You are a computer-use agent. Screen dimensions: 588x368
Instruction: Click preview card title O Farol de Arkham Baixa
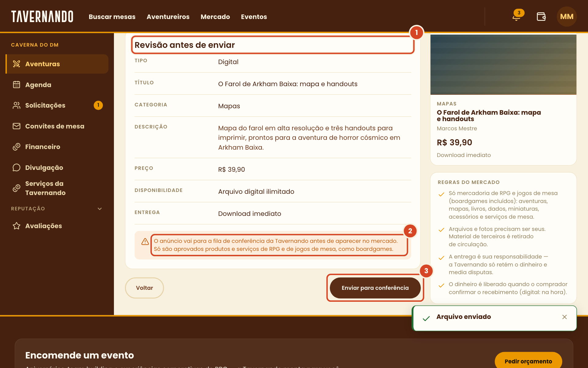pyautogui.click(x=489, y=116)
